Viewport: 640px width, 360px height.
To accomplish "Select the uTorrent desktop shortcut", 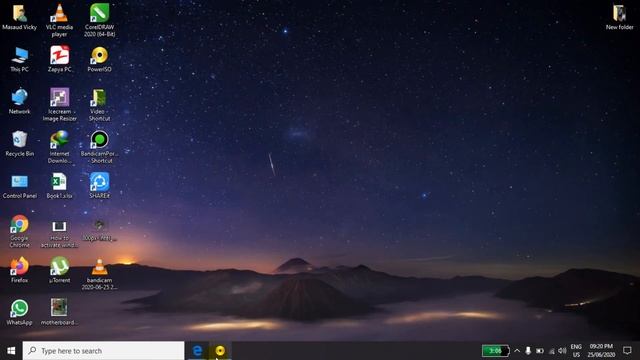I will click(60, 270).
